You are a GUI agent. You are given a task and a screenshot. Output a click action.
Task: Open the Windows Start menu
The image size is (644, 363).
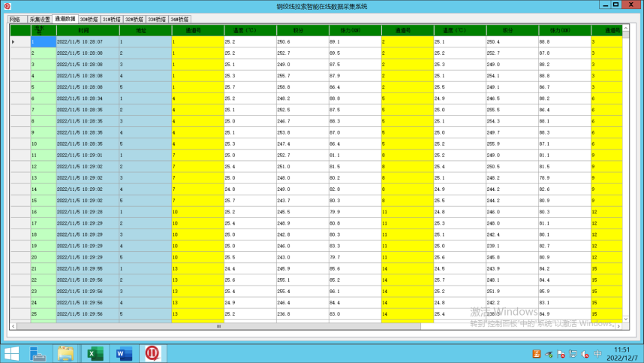[12, 352]
